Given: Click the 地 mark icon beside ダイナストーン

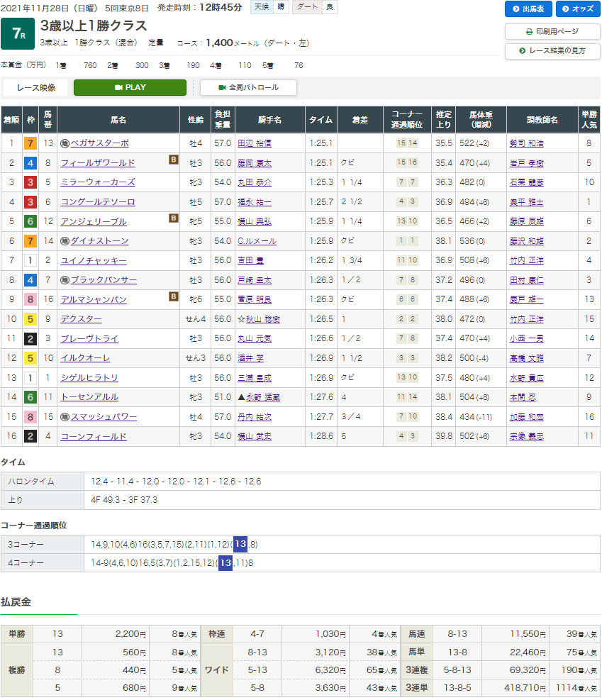Looking at the screenshot, I should point(65,241).
